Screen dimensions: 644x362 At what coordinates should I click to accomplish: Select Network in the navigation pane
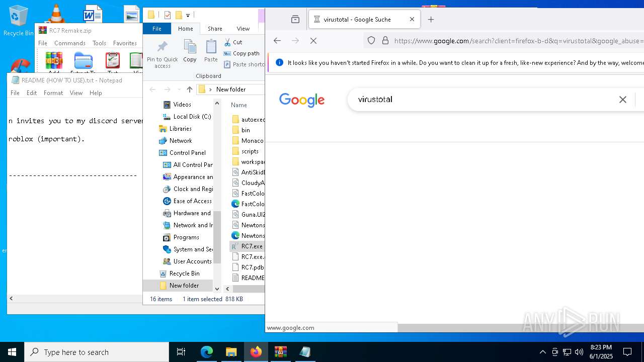pos(181,141)
